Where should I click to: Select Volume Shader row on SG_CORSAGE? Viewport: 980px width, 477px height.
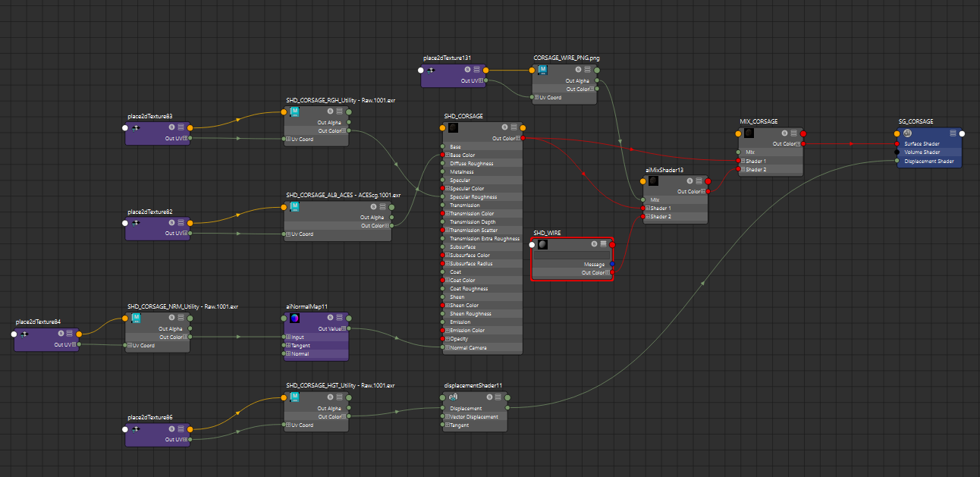pos(929,152)
